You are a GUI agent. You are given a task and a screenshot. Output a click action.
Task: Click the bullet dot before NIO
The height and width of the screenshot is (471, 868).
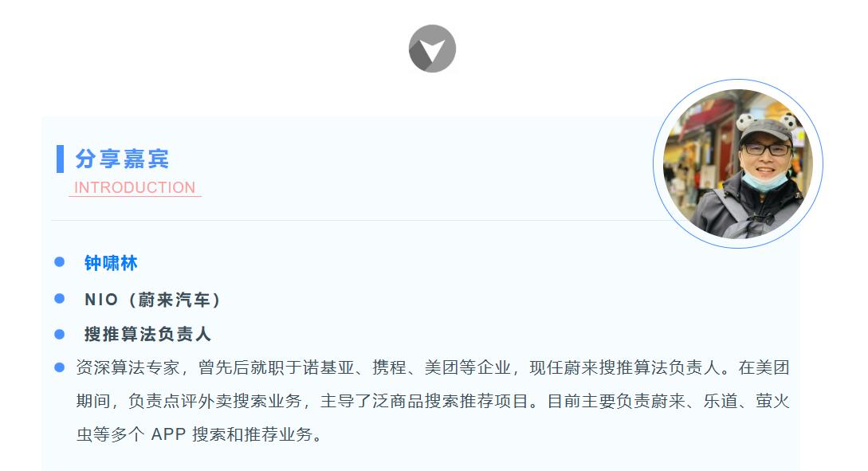coord(60,299)
